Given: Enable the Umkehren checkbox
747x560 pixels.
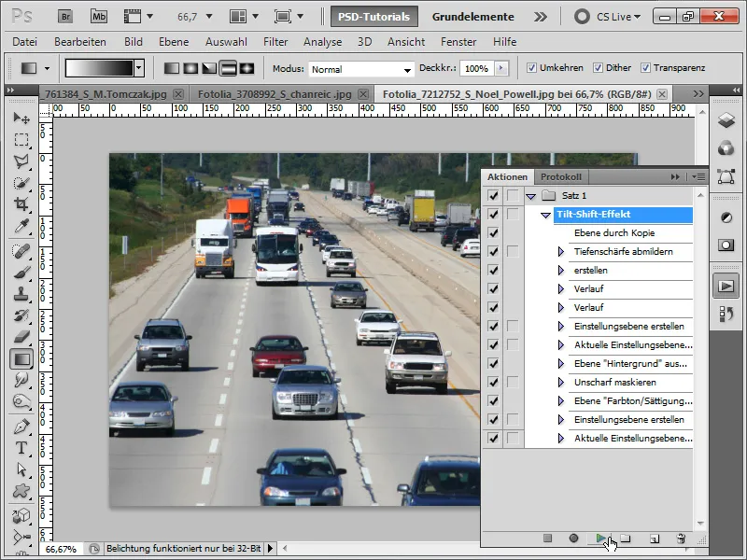Looking at the screenshot, I should 531,68.
